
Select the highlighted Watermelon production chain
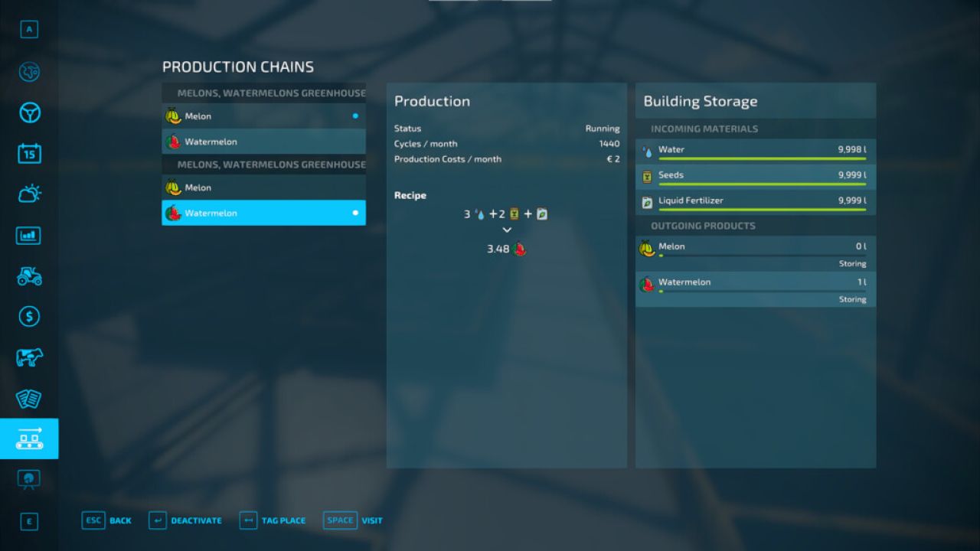point(263,213)
